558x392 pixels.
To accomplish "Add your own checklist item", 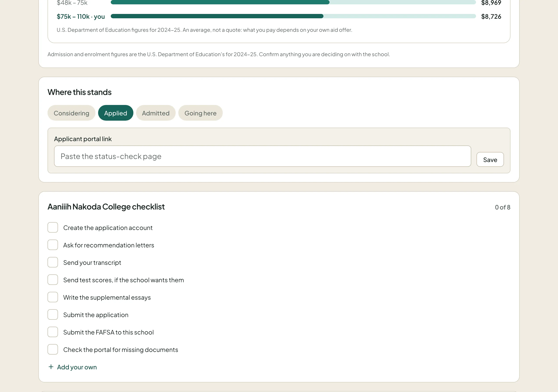I will pos(72,367).
